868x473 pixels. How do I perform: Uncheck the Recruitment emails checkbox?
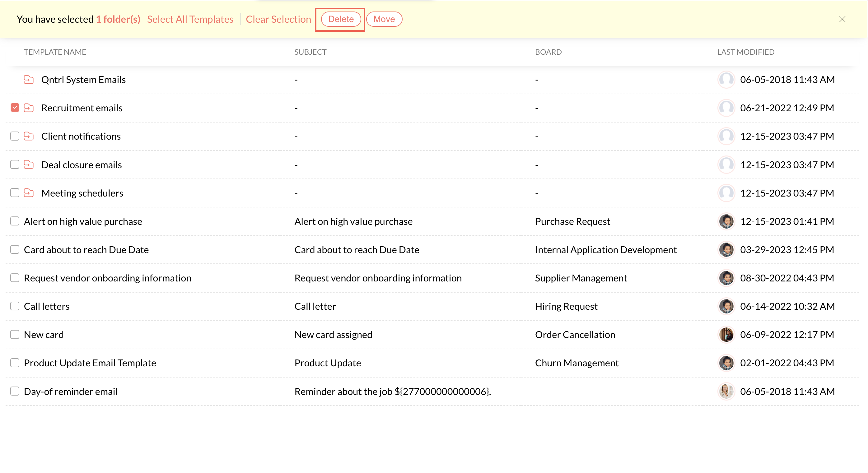pos(15,108)
